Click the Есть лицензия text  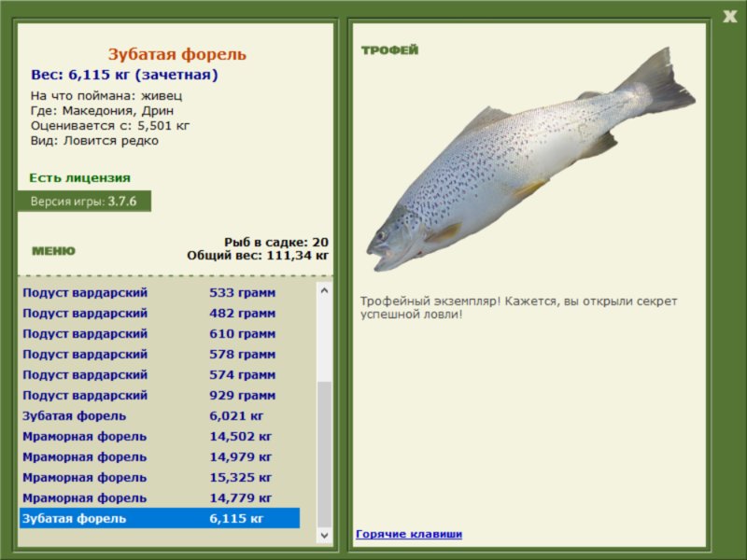(79, 177)
